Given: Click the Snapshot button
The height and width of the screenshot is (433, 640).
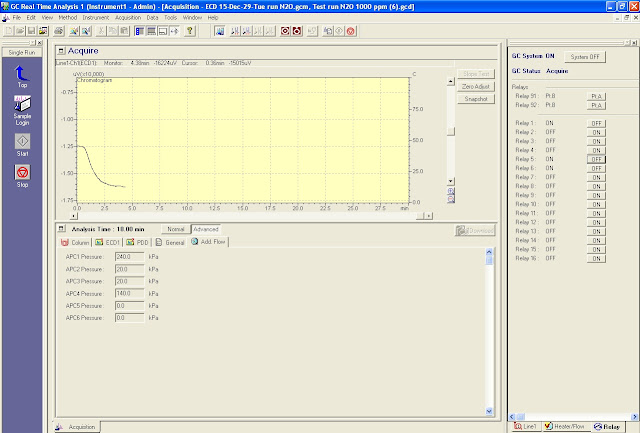Looking at the screenshot, I should [476, 99].
